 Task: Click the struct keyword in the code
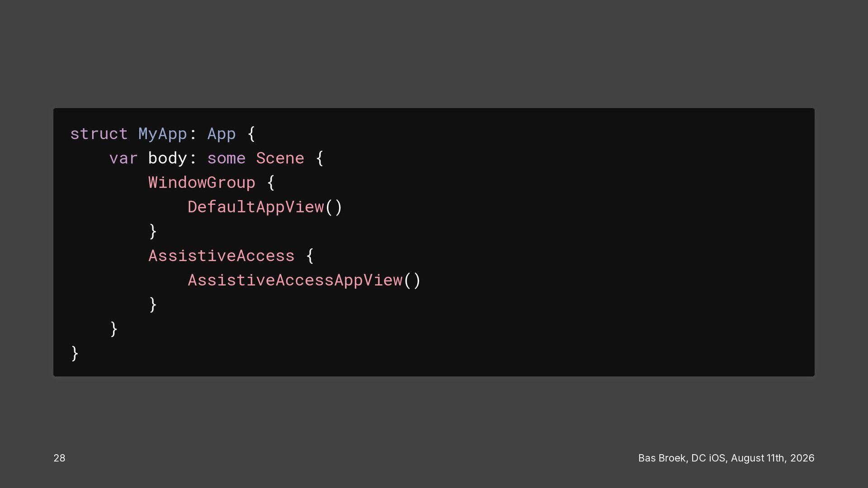coord(99,134)
